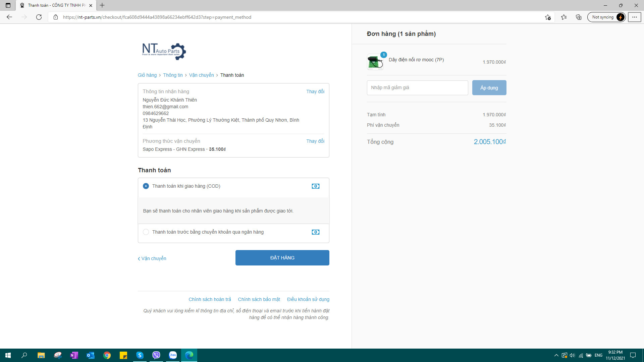
Task: Open Zalo from the taskbar
Action: [173, 355]
